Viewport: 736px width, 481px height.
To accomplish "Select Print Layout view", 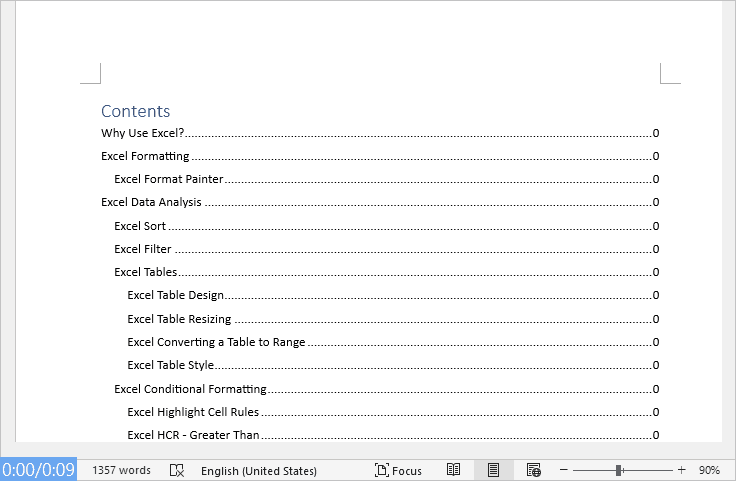I will pos(493,470).
